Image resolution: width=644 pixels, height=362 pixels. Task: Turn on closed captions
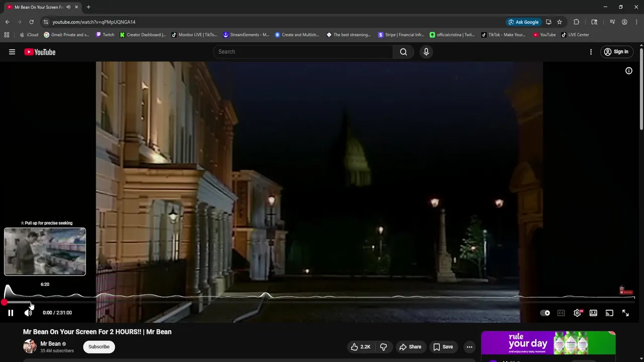tap(561, 313)
